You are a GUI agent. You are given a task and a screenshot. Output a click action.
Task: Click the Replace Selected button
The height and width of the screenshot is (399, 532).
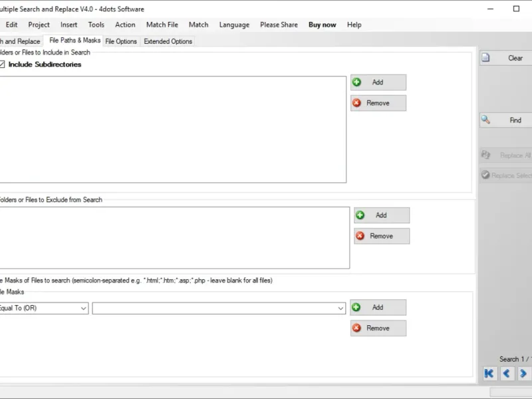tap(505, 175)
